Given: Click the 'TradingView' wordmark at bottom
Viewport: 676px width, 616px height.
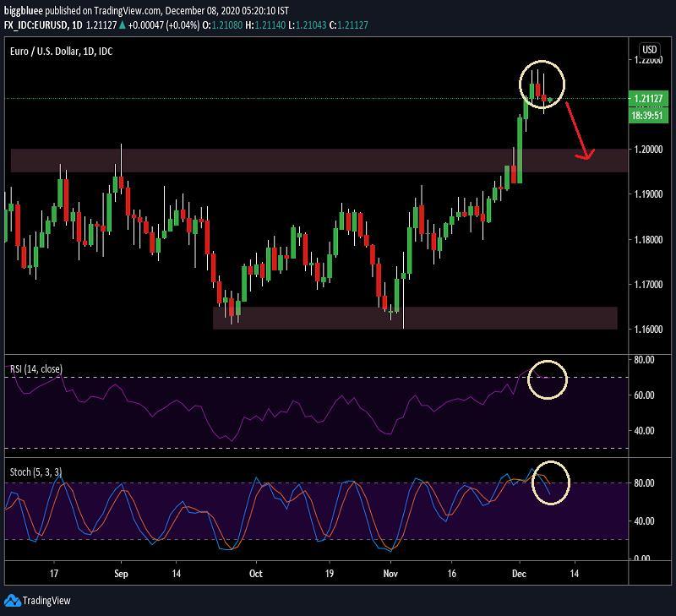Looking at the screenshot, I should click(x=46, y=601).
